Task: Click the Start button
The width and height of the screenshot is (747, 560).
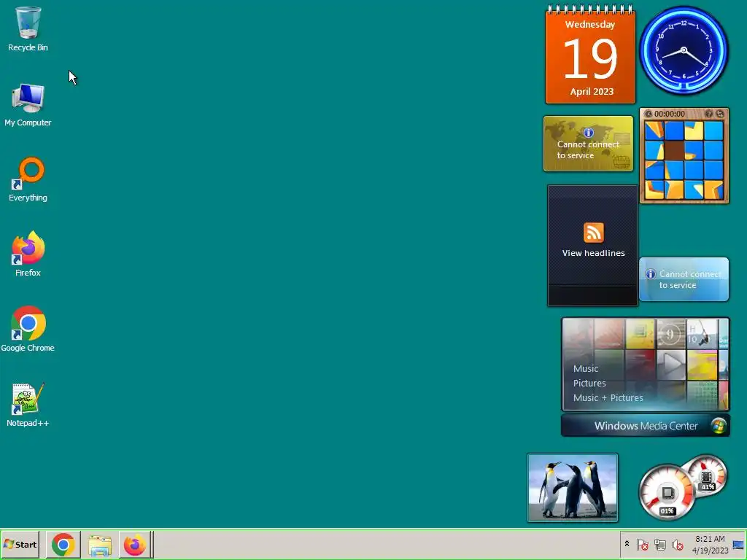Action: (x=20, y=544)
